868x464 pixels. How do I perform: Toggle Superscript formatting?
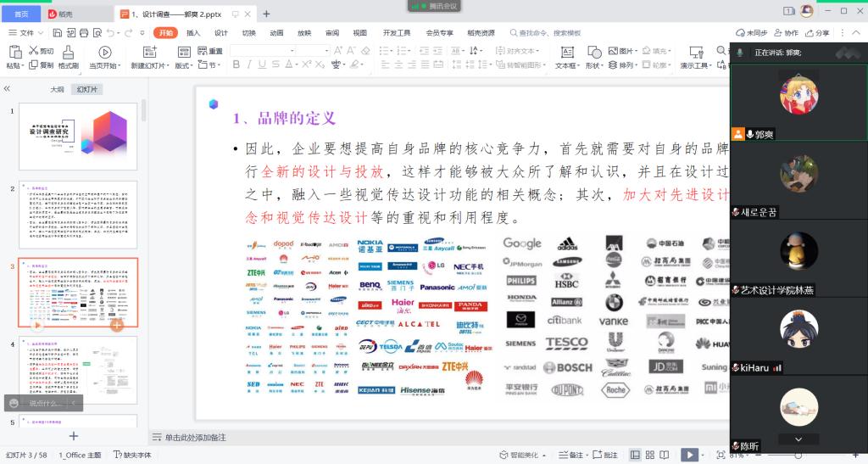pyautogui.click(x=307, y=64)
